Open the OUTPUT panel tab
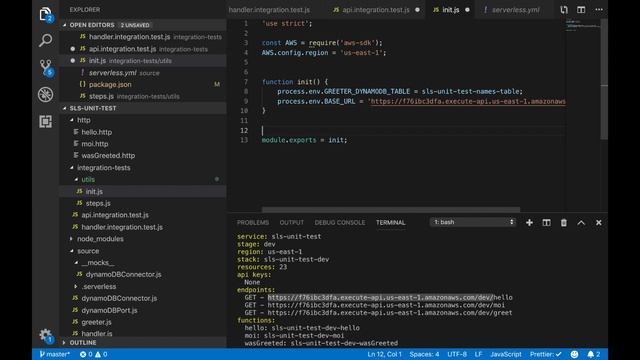 [x=291, y=222]
